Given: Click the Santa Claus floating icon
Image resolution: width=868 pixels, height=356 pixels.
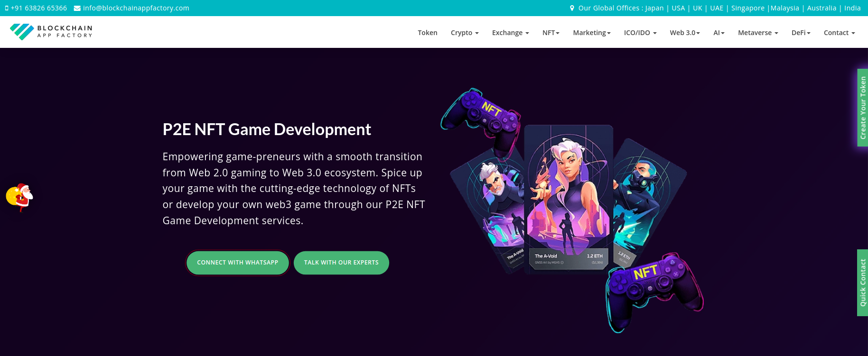Looking at the screenshot, I should (19, 197).
